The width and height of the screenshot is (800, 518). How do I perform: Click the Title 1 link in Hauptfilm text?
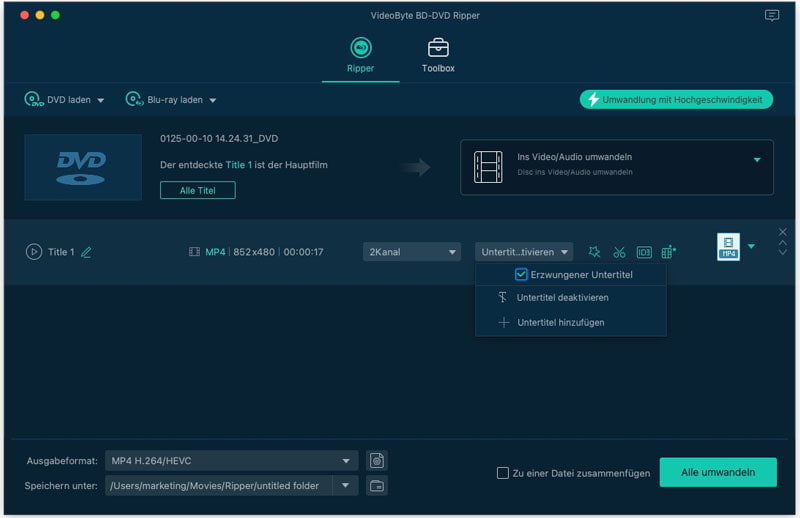point(239,165)
